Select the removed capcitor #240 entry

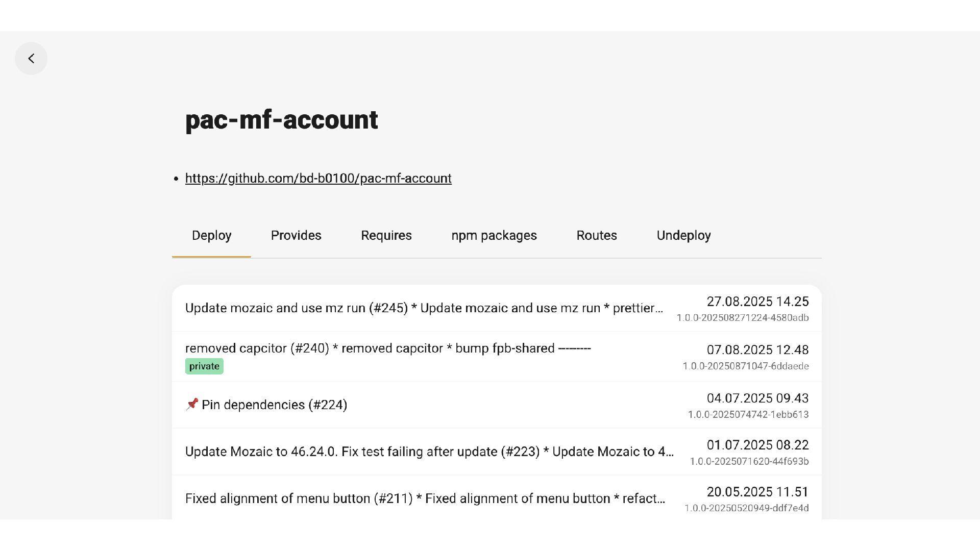388,348
